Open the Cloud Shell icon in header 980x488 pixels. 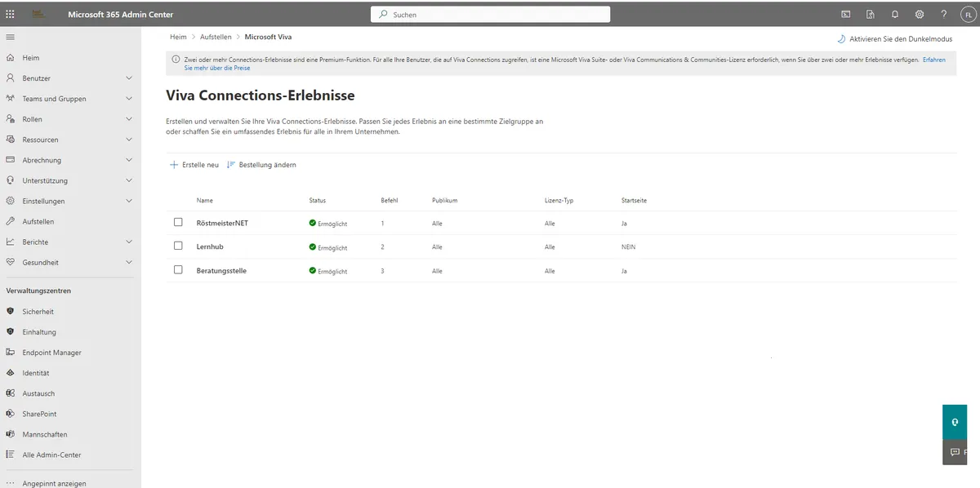tap(846, 14)
